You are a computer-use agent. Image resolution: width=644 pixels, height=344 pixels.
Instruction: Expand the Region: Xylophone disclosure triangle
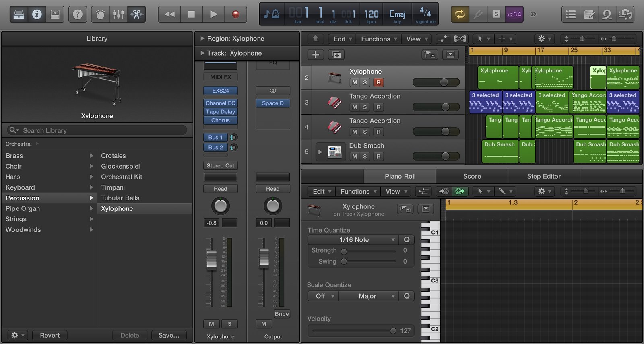(202, 39)
